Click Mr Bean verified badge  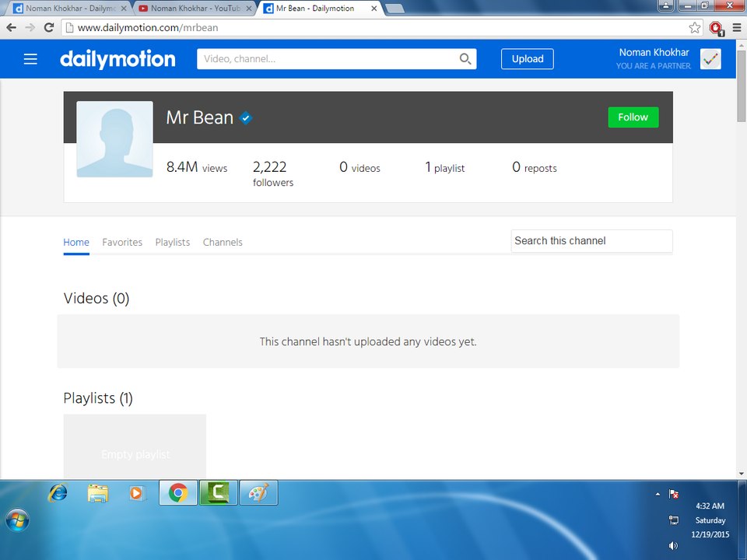pos(245,117)
